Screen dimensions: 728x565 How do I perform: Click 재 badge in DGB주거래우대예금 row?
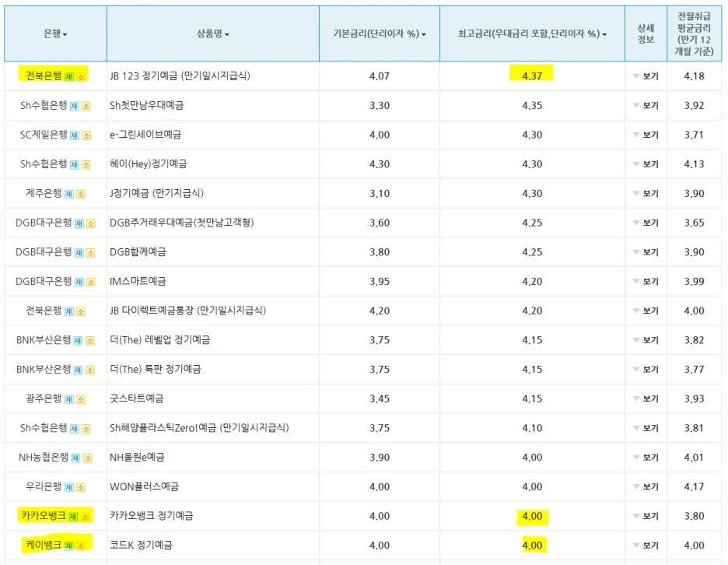tap(79, 223)
